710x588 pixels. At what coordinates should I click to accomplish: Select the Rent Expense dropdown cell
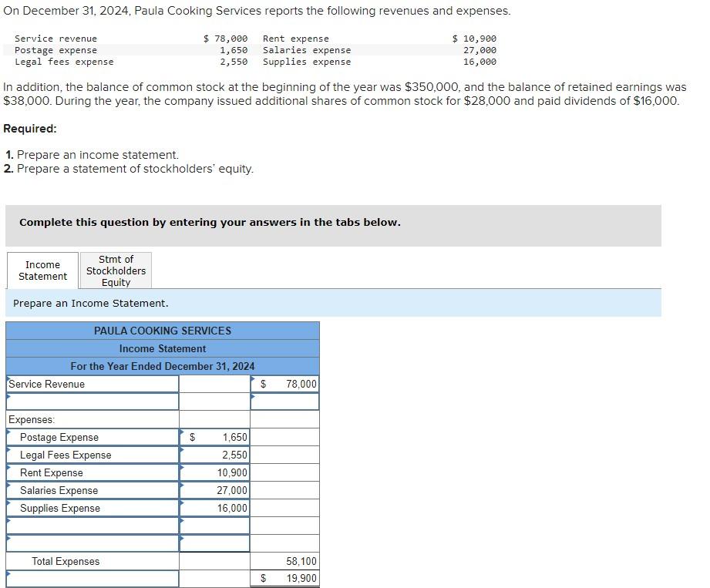93,472
